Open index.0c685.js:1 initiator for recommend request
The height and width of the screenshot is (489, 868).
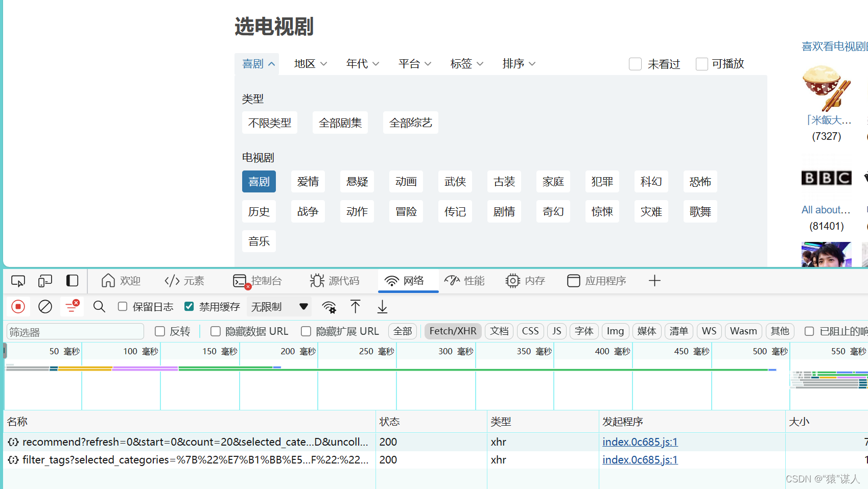click(640, 442)
